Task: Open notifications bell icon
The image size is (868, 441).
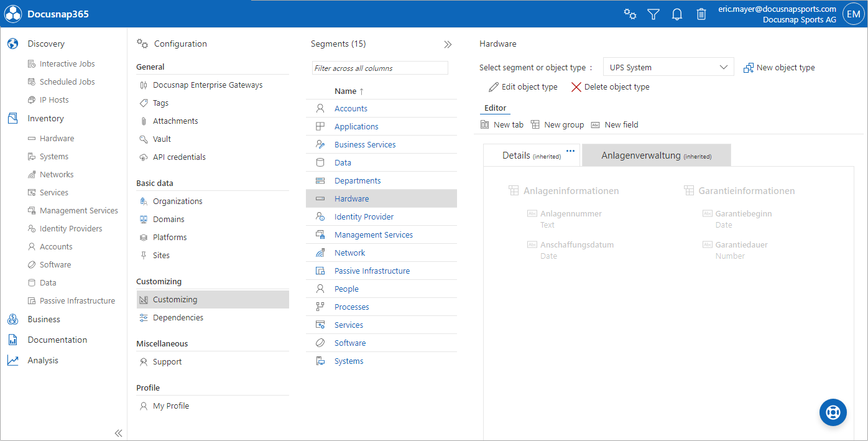Action: tap(677, 14)
